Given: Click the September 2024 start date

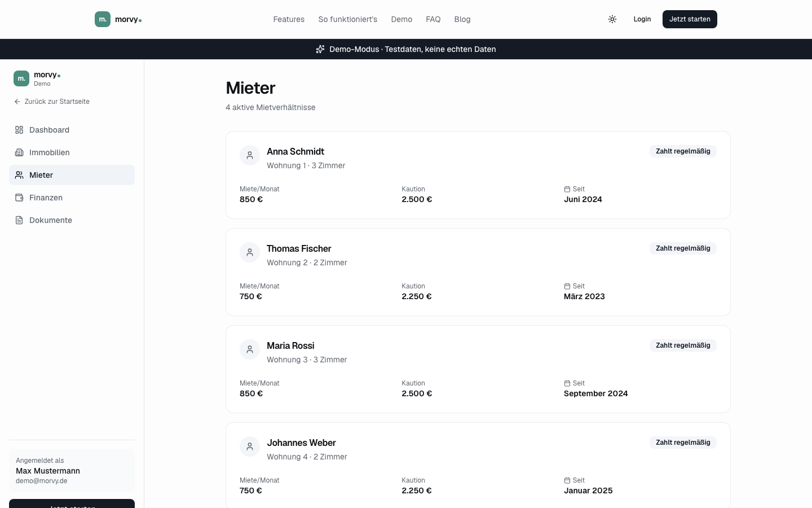Looking at the screenshot, I should click(x=596, y=393).
